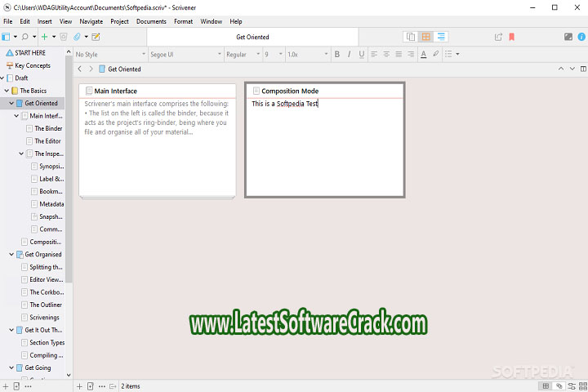Screen dimensions: 588x392
Task: Align text right
Action: [x=411, y=55]
